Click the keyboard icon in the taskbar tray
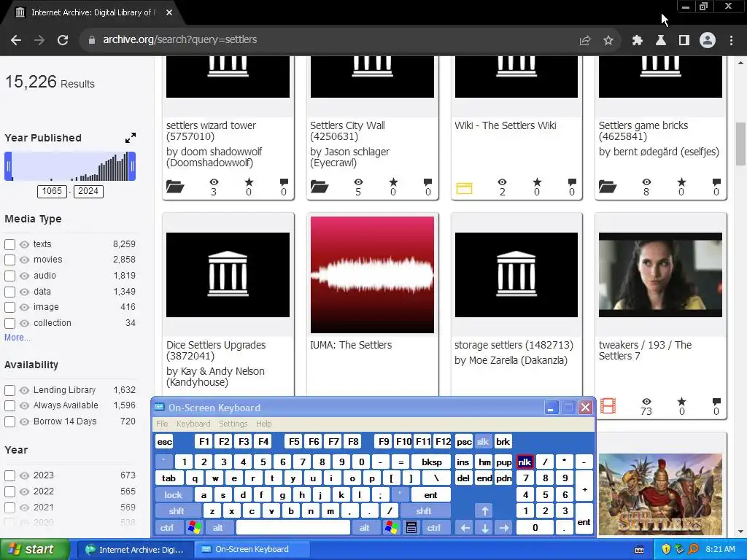Image resolution: width=747 pixels, height=560 pixels. (x=639, y=550)
